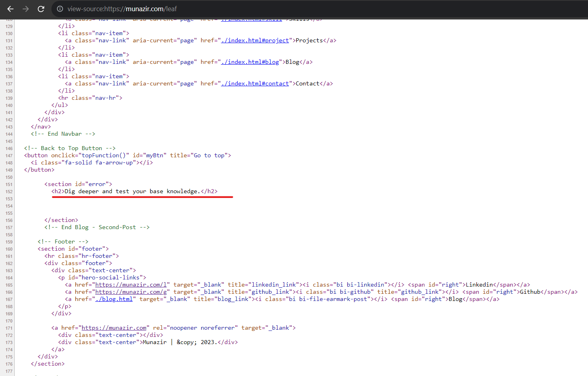The width and height of the screenshot is (588, 376).
Task: Reload the view-source page
Action: 41,9
